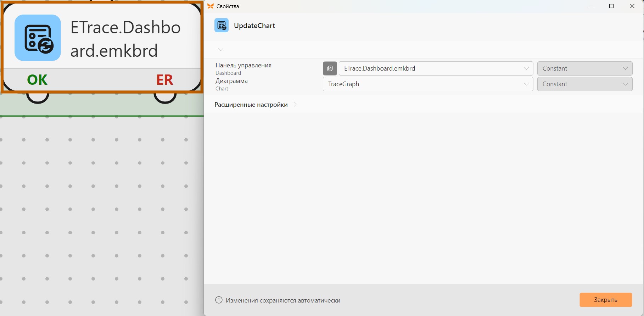Click the UpdateChart icon in properties header
Viewport: 644px width, 316px height.
click(x=222, y=26)
